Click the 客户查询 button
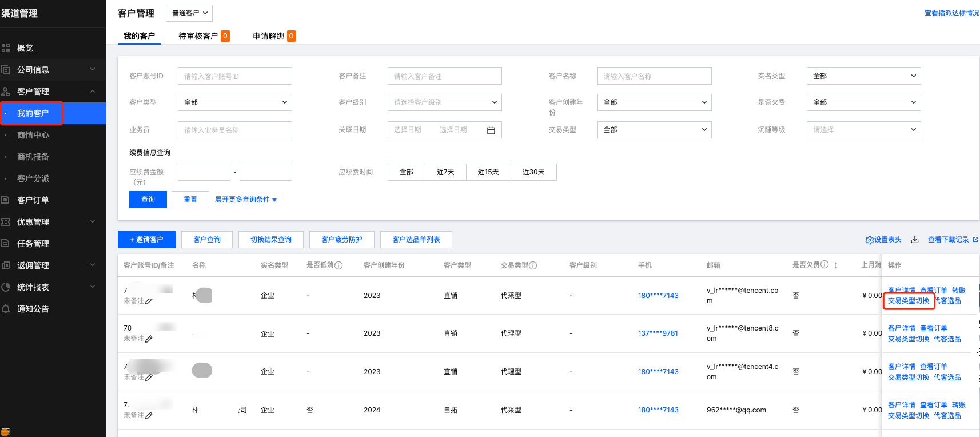Viewport: 980px width, 437px height. (x=207, y=240)
